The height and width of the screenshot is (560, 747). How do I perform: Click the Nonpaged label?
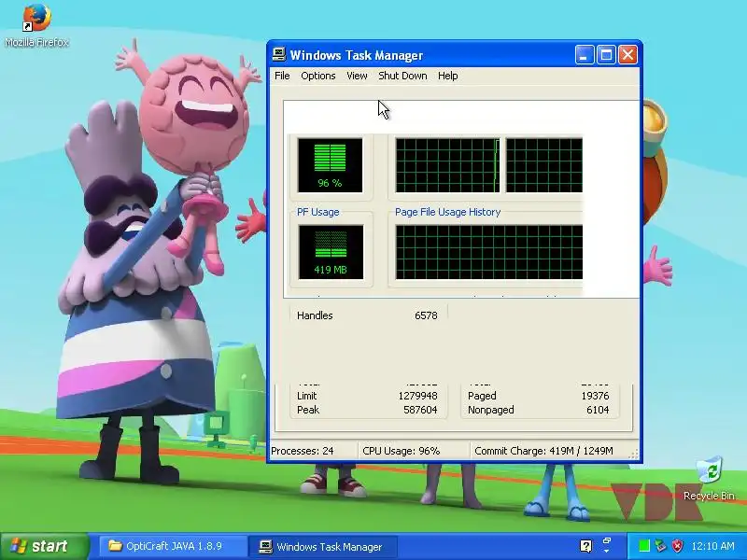click(491, 410)
